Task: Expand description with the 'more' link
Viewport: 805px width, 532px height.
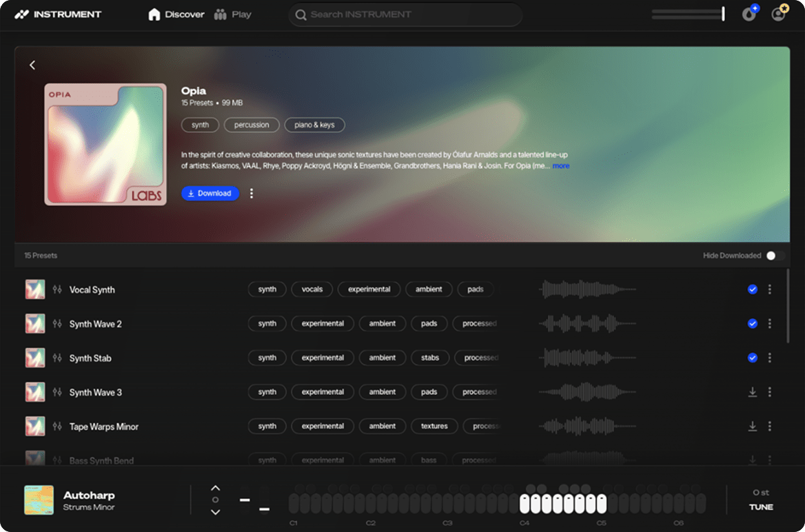Action: 561,166
